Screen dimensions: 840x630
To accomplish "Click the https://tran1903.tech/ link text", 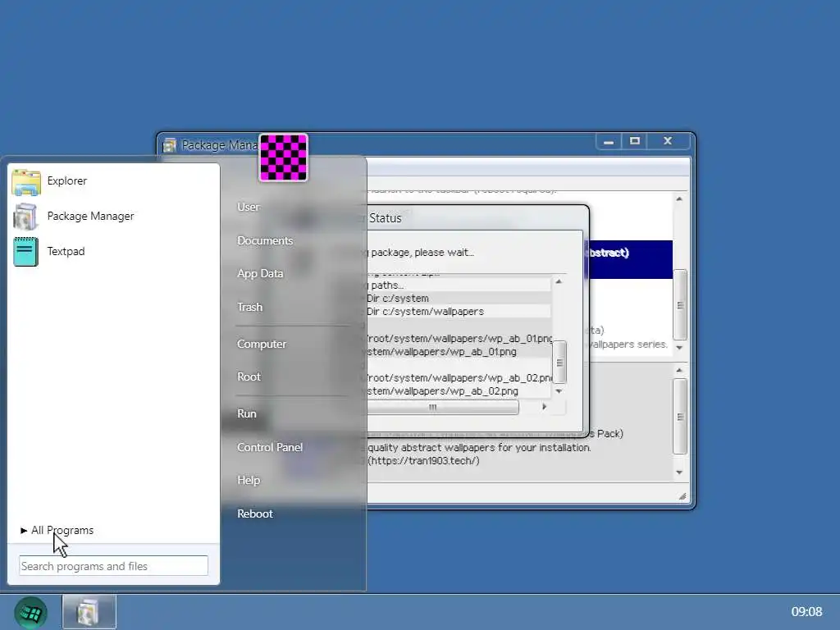I will coord(423,461).
